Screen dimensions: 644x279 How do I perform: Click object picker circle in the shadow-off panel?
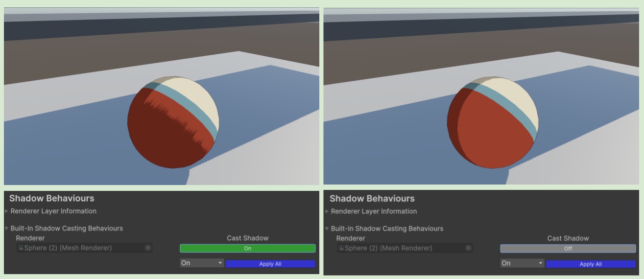[468, 248]
